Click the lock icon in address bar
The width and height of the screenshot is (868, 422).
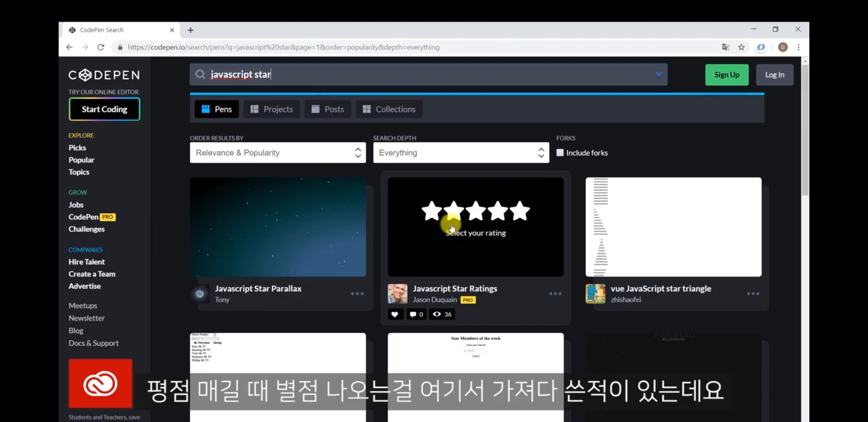tap(120, 47)
